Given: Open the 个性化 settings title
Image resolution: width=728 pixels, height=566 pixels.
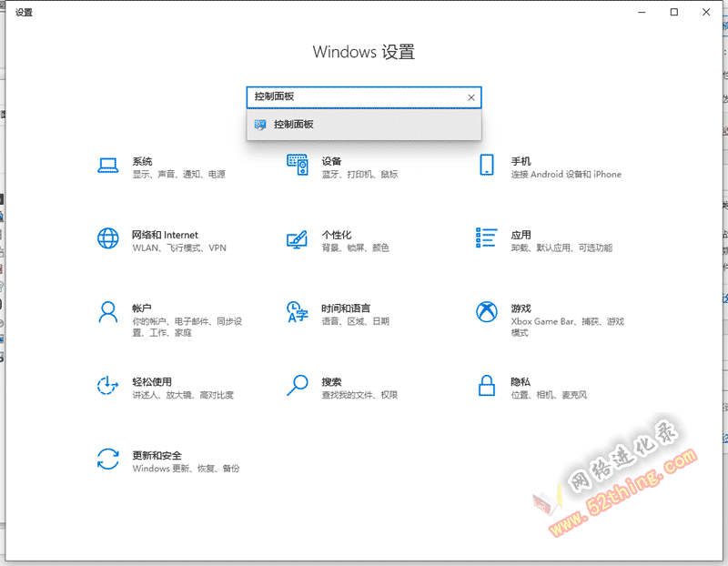Looking at the screenshot, I should [337, 235].
